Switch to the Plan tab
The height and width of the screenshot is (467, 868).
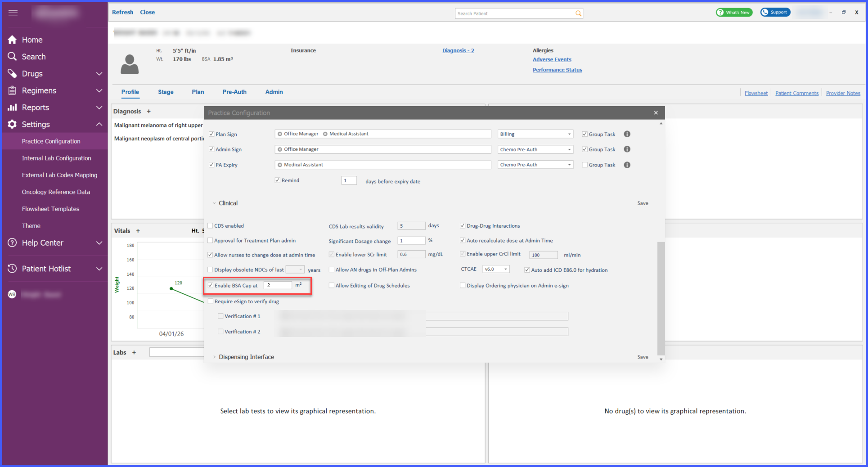click(x=198, y=92)
